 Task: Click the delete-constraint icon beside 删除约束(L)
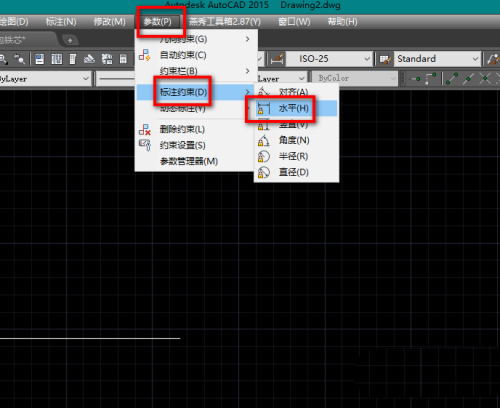point(145,129)
